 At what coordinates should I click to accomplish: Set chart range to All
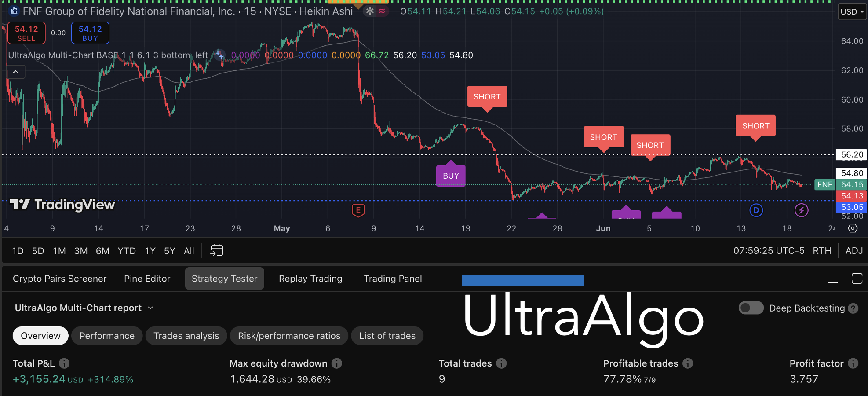click(x=189, y=251)
